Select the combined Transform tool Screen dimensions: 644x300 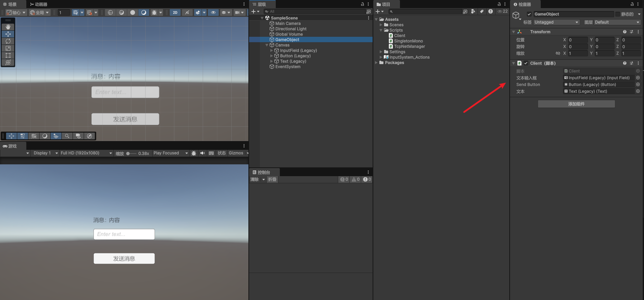[8, 62]
